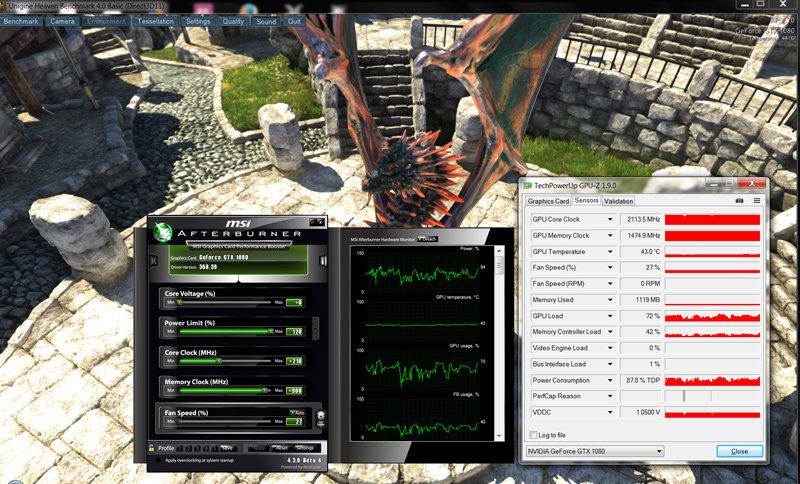Open the GPU Temperature sensor dropdown

point(610,251)
